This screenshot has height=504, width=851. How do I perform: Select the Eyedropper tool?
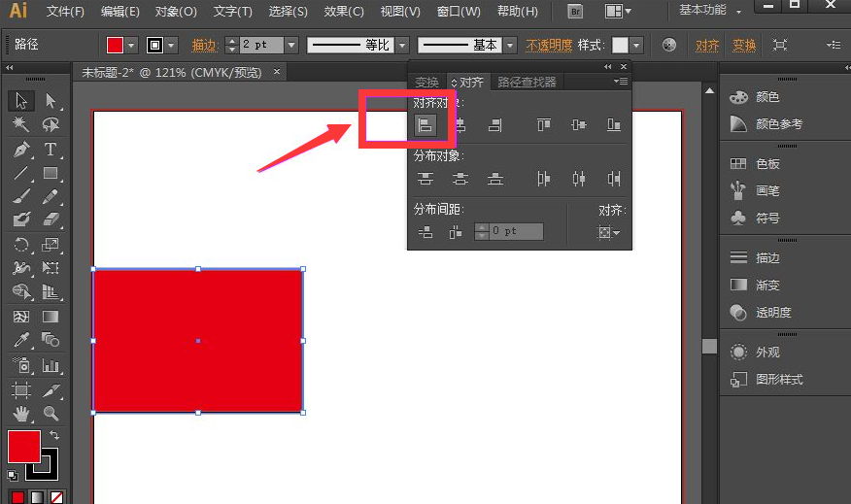21,340
